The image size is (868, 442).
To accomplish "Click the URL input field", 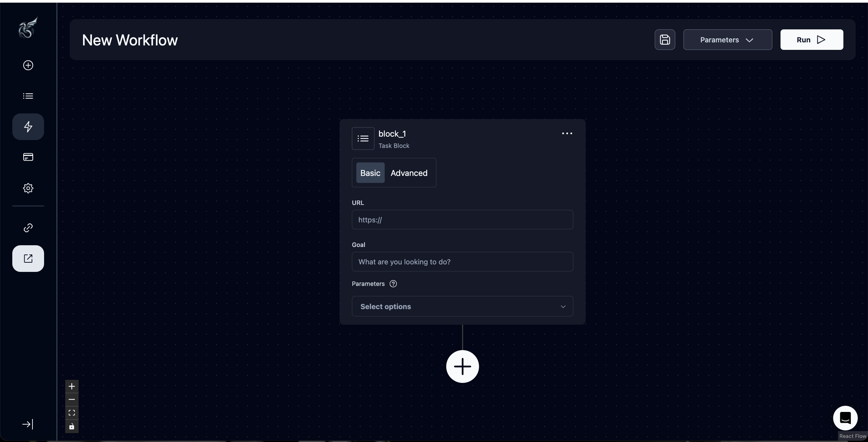I will coord(462,220).
